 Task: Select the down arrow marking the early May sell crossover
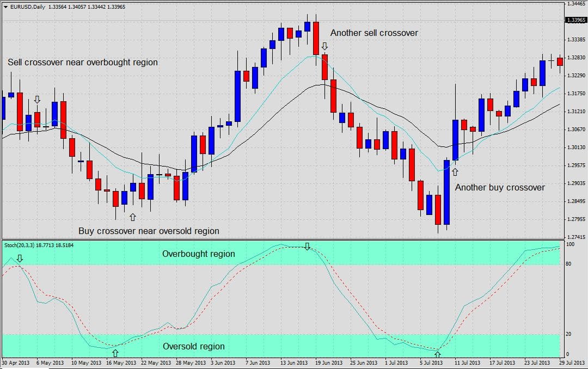37,100
